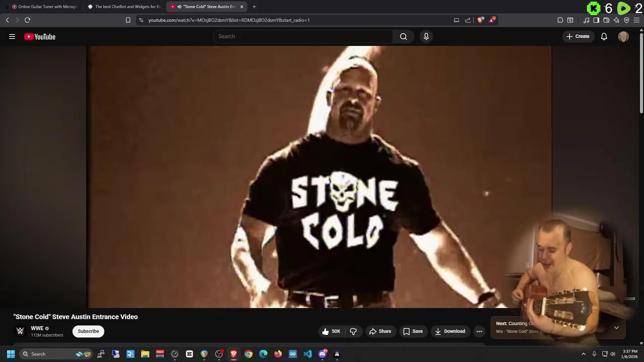Start voice search with the microphone icon
Viewport: 644px width, 362px height.
(426, 36)
